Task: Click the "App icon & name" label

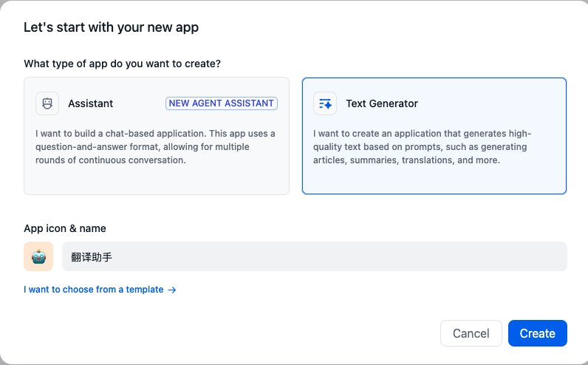Action: click(x=64, y=229)
